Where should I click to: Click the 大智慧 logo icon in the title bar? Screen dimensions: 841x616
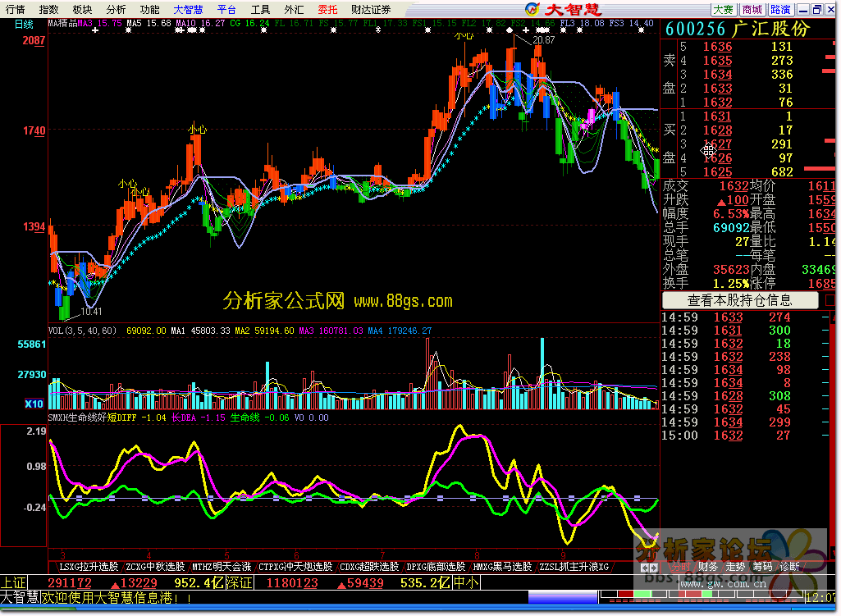(532, 9)
